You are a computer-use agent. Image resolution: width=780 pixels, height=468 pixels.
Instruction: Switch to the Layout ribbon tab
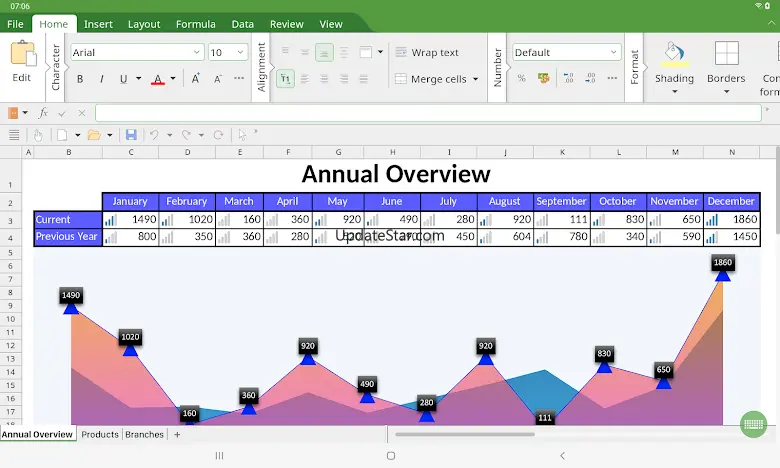click(x=144, y=24)
